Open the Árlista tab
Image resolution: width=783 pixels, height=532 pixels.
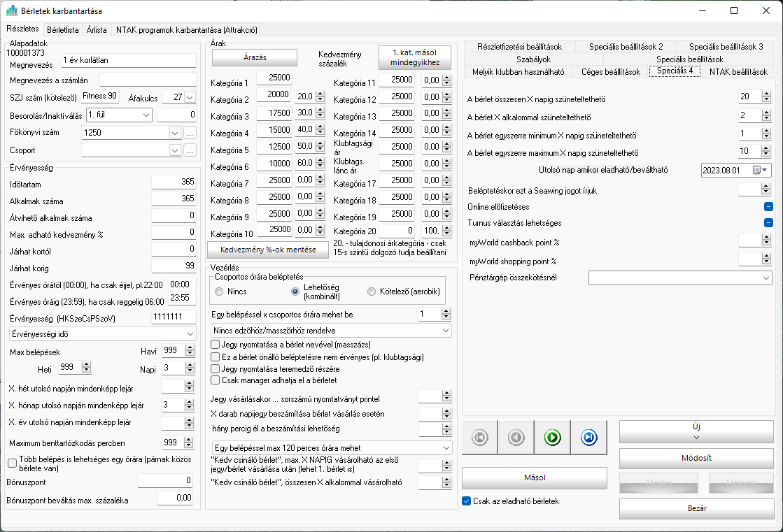point(97,30)
